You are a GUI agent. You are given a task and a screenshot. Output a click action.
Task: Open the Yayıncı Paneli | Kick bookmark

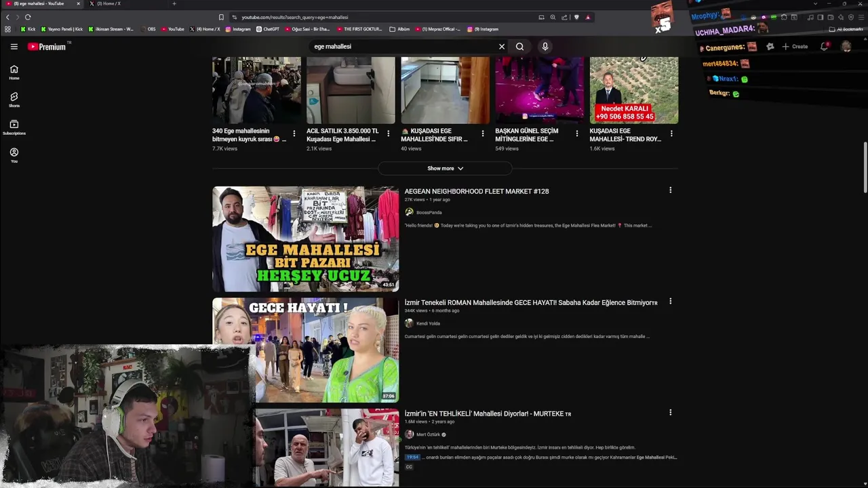pos(62,29)
